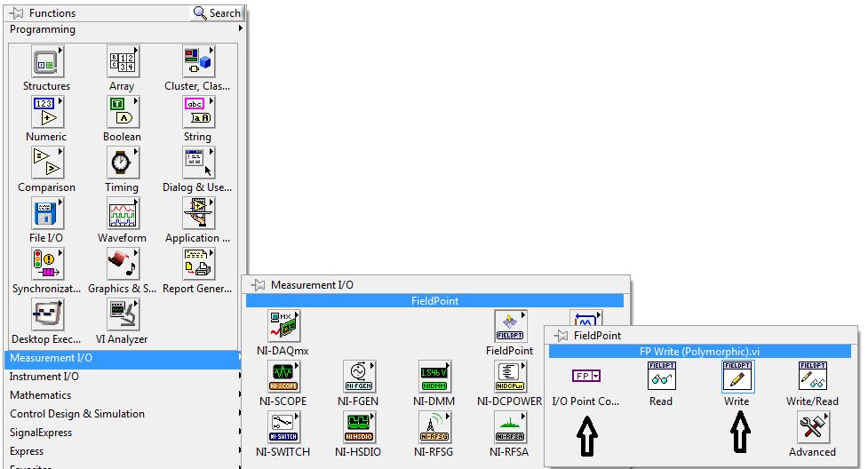Open the Timing palette clock icon

123,163
